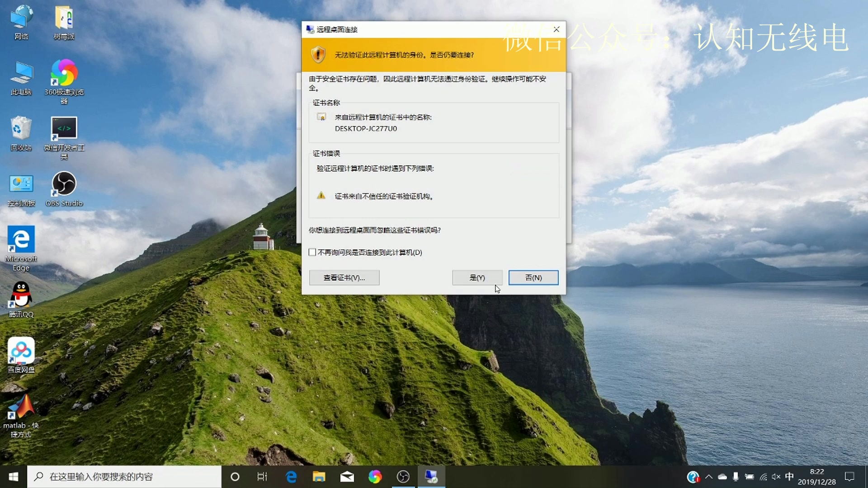Image resolution: width=868 pixels, height=488 pixels.
Task: Open the notification action center
Action: pyautogui.click(x=849, y=476)
